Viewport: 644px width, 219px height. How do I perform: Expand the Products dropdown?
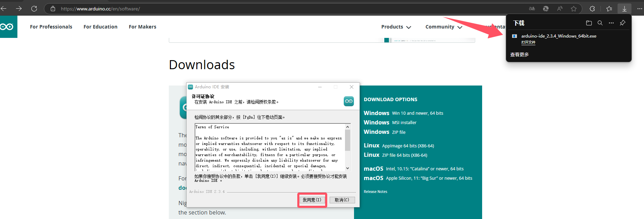pyautogui.click(x=396, y=27)
